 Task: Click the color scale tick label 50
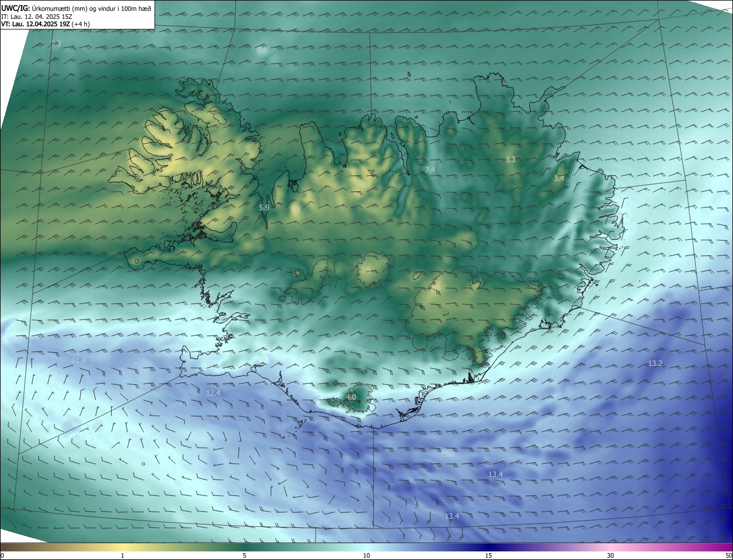[728, 555]
